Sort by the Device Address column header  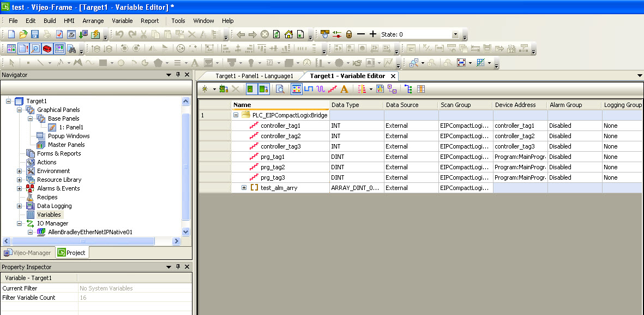(520, 105)
